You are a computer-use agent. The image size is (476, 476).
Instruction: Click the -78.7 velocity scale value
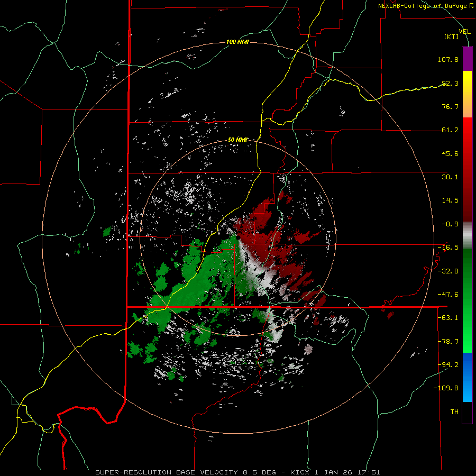[448, 342]
